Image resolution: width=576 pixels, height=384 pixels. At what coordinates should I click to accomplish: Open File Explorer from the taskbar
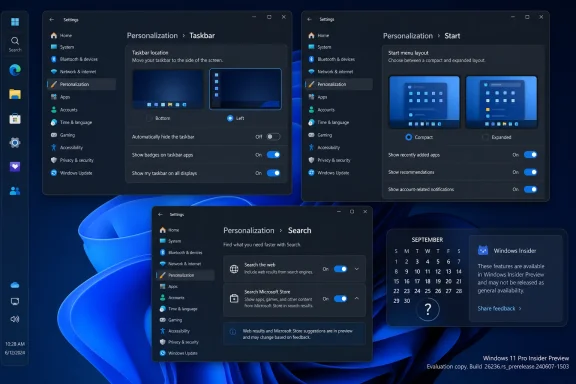pos(15,94)
